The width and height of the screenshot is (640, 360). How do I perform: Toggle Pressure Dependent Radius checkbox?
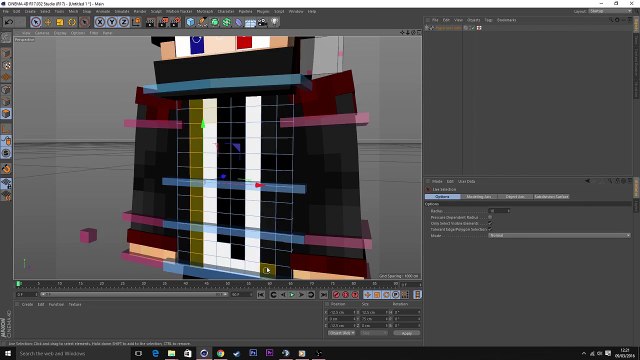click(x=490, y=217)
